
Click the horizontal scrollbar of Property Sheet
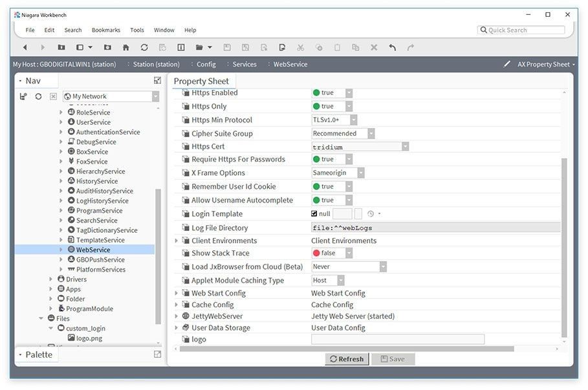coord(347,349)
